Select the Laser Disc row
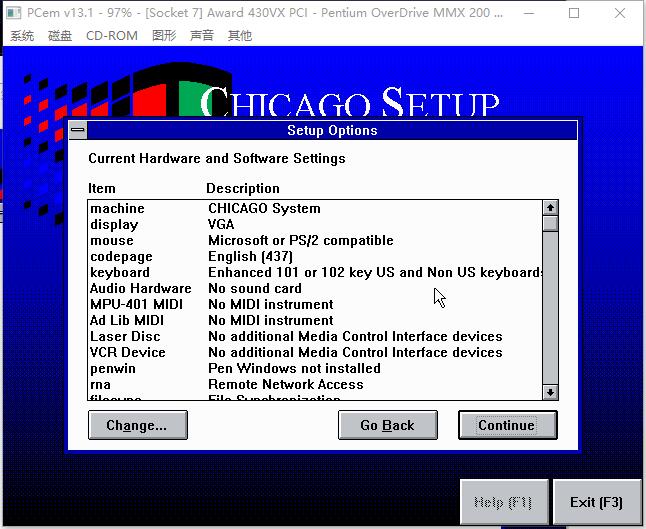 [315, 336]
